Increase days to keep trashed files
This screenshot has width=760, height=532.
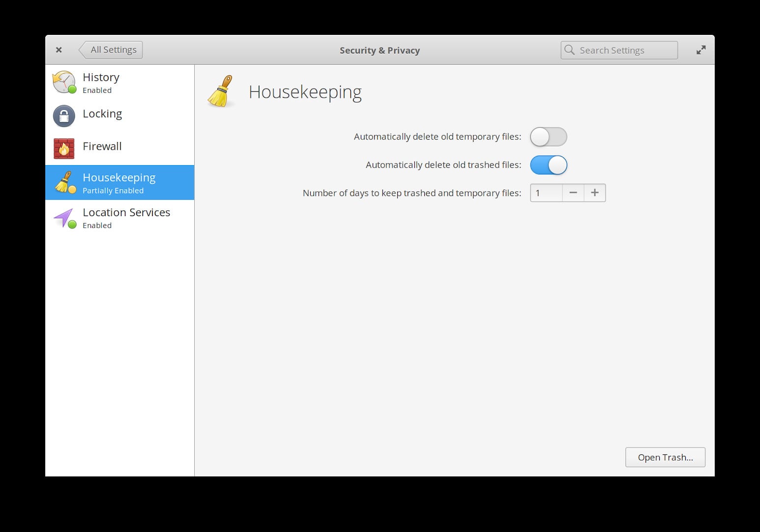[594, 193]
